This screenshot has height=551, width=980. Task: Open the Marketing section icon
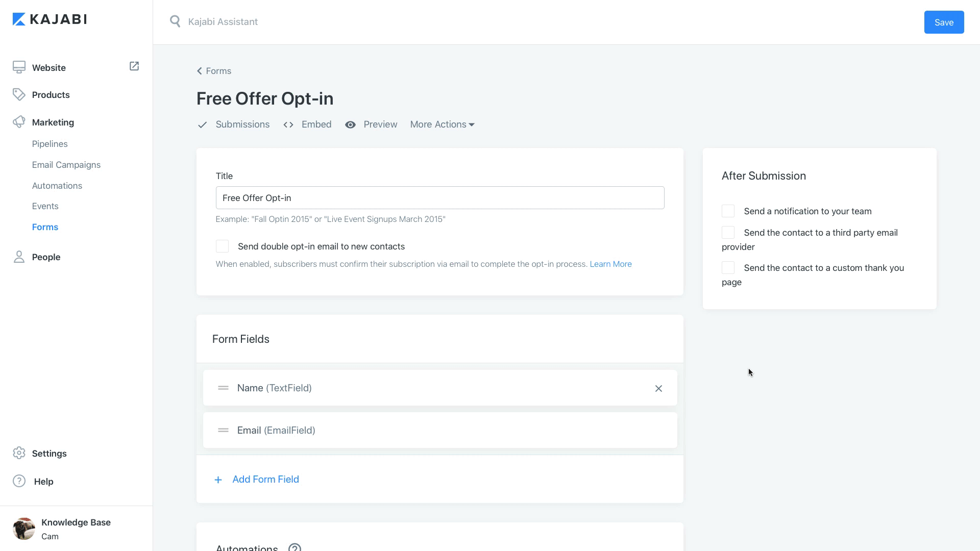(x=18, y=122)
